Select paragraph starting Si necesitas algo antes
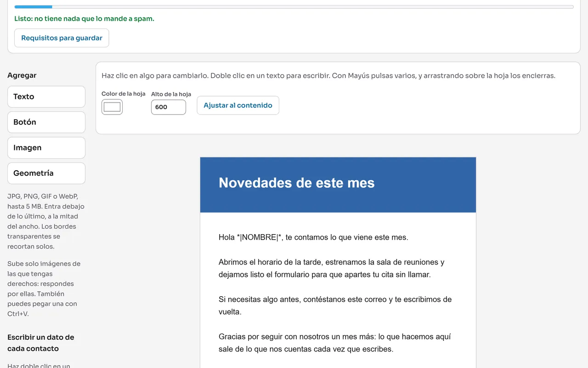The height and width of the screenshot is (368, 588). click(x=335, y=305)
